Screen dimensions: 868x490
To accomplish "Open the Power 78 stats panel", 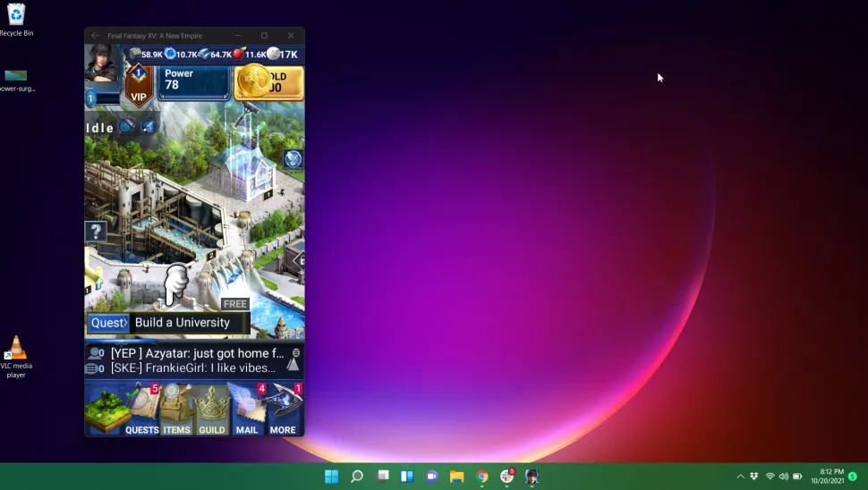I will tap(194, 82).
